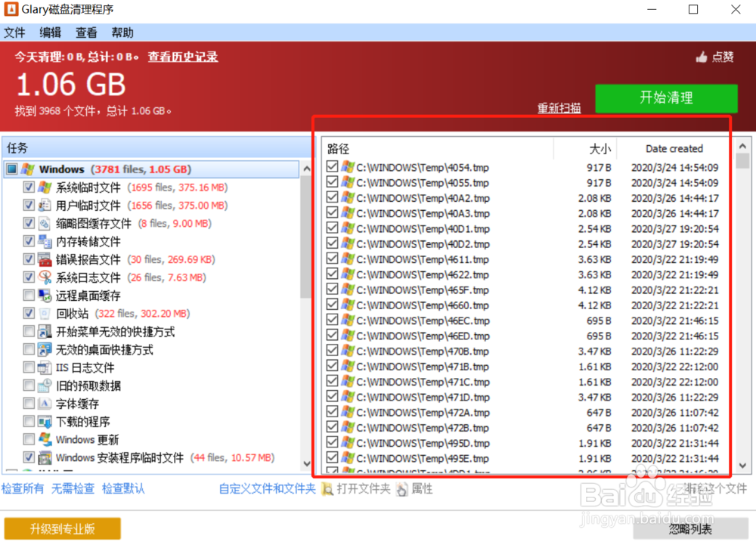The image size is (756, 545).
Task: Click the Windows 更新 icon
Action: 45,439
